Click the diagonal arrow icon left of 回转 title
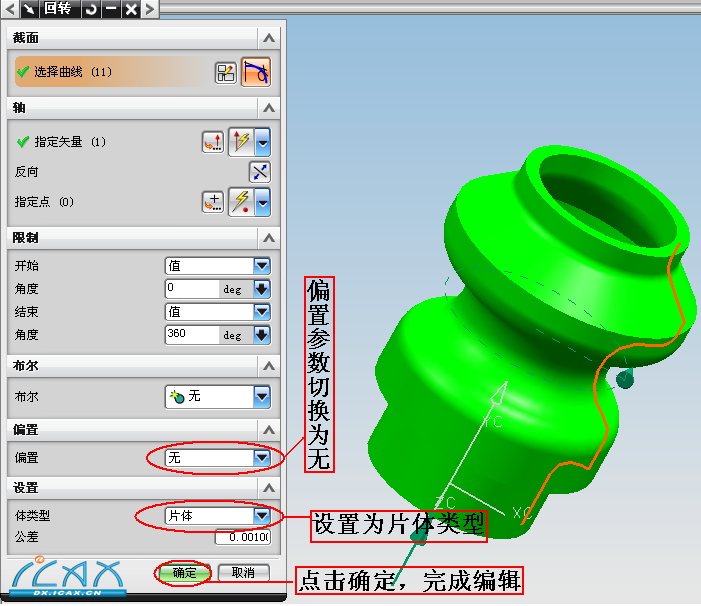Screen dimensions: 701x606 pyautogui.click(x=30, y=8)
